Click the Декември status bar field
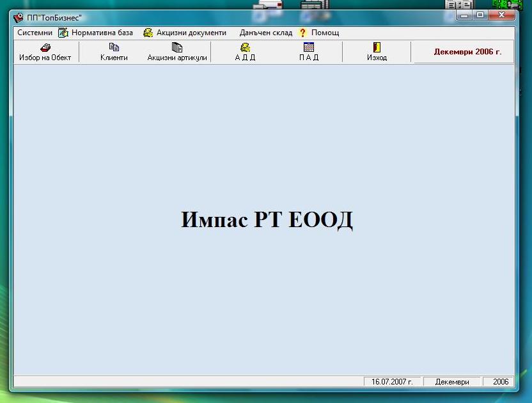Screen dimensions: 532x403 click(x=452, y=382)
